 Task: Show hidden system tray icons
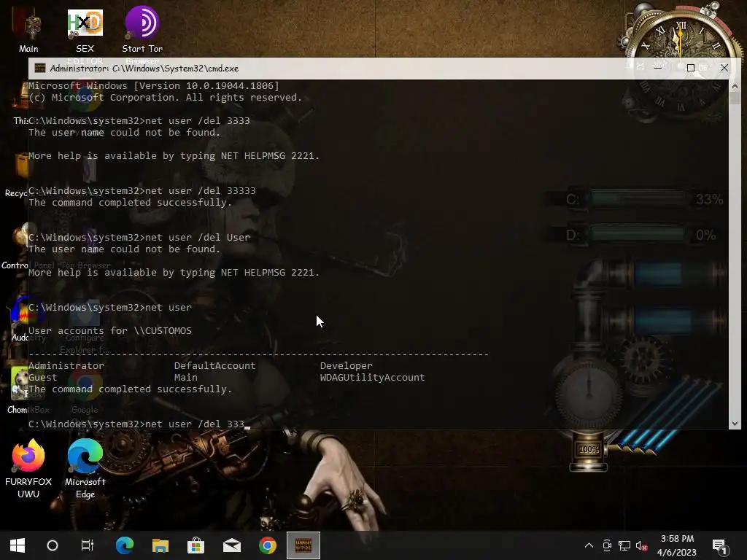pos(589,545)
